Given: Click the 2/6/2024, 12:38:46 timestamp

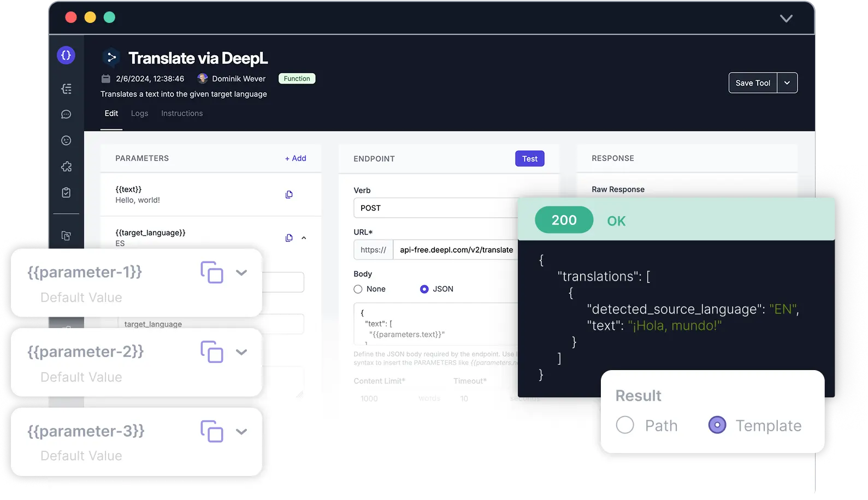Looking at the screenshot, I should point(150,79).
